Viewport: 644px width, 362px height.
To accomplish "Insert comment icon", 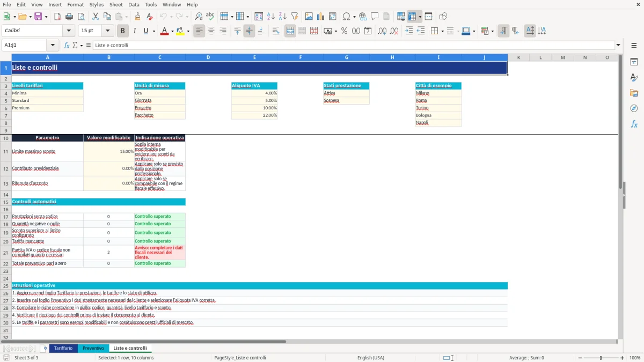I will [x=375, y=17].
